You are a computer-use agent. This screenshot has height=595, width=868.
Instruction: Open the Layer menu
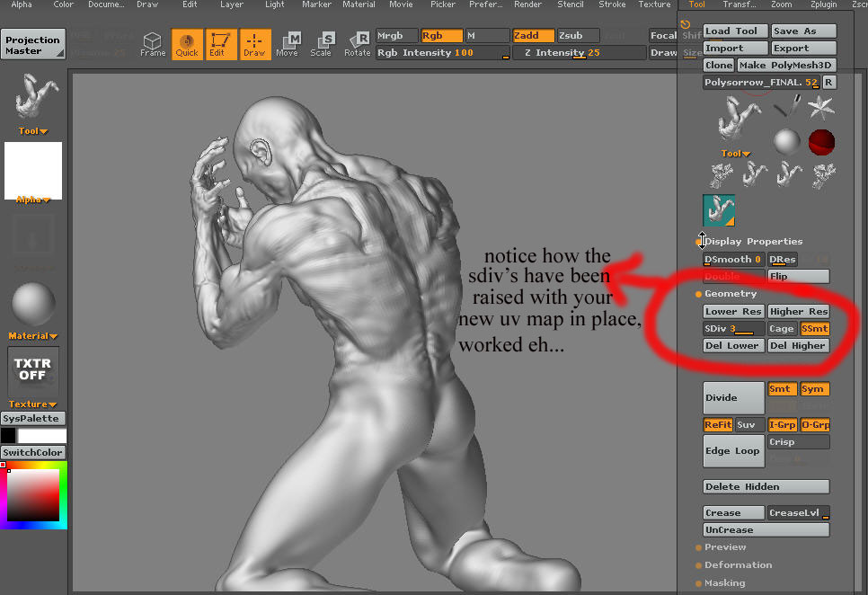pyautogui.click(x=232, y=4)
